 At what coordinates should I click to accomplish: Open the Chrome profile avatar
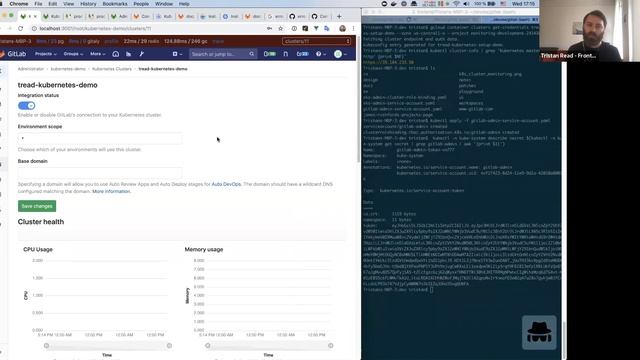click(x=342, y=29)
